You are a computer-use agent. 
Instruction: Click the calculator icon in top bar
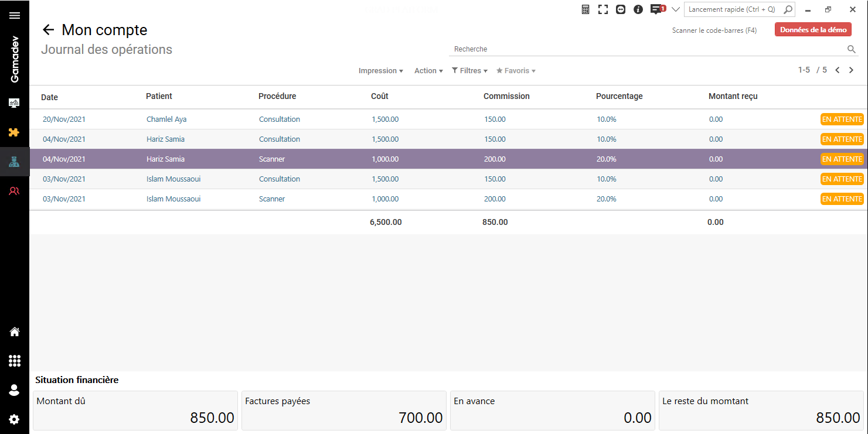[x=585, y=9]
